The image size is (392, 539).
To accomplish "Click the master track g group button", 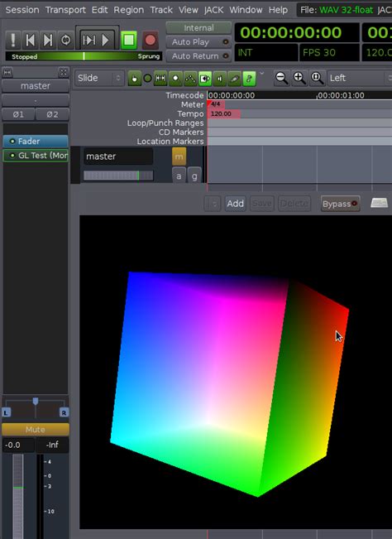I will click(x=194, y=176).
